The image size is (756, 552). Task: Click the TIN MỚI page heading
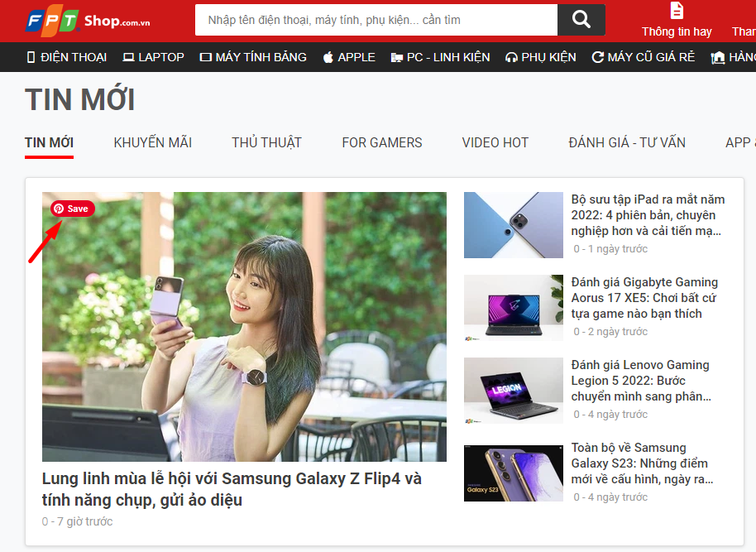tap(80, 99)
